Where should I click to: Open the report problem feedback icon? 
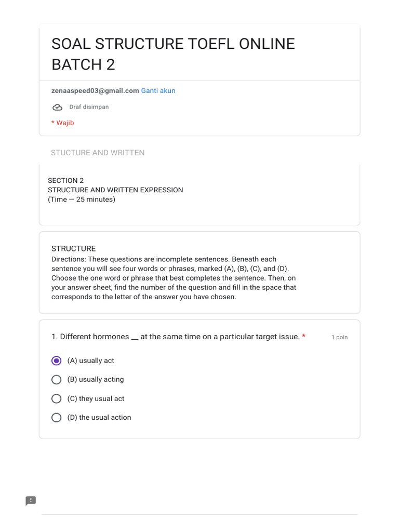[31, 501]
